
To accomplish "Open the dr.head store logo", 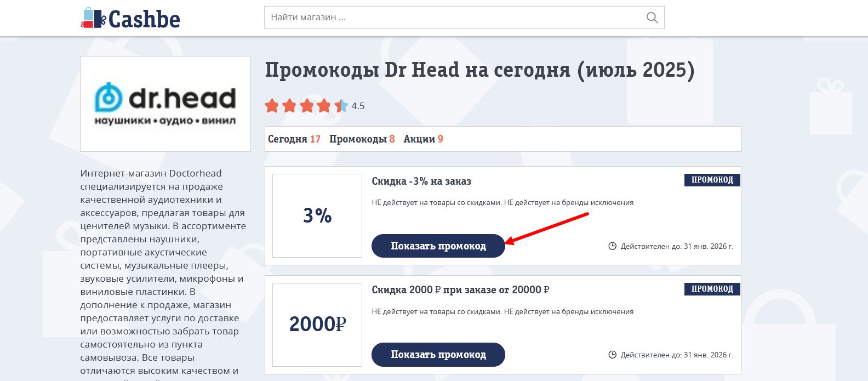I will pyautogui.click(x=165, y=104).
